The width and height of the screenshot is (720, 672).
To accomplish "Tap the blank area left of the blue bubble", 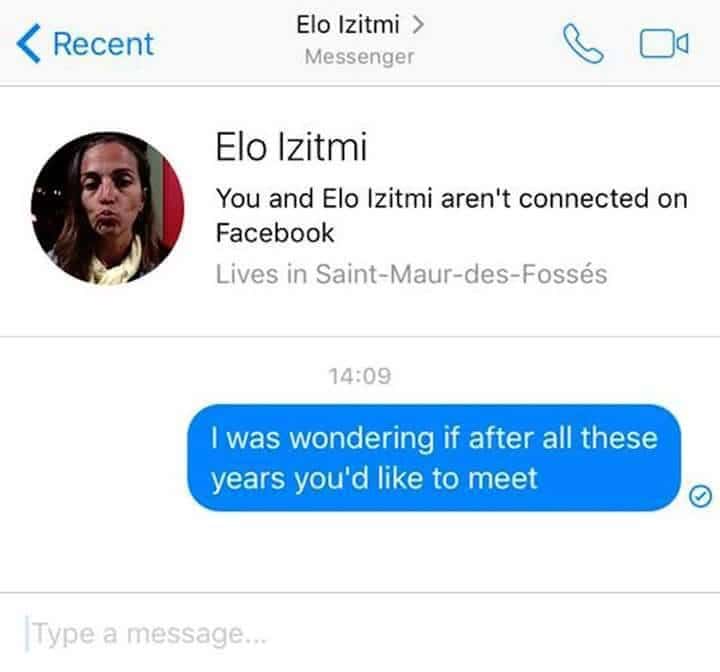I will [92, 458].
